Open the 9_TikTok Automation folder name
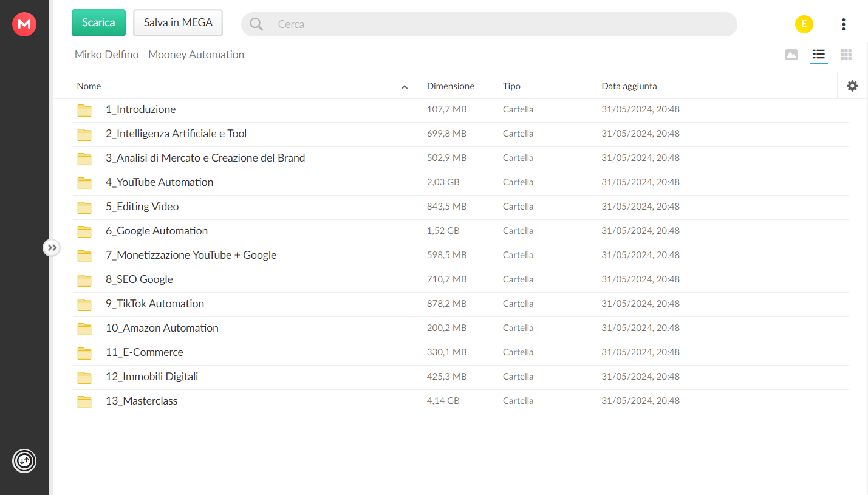868x495 pixels. [155, 304]
